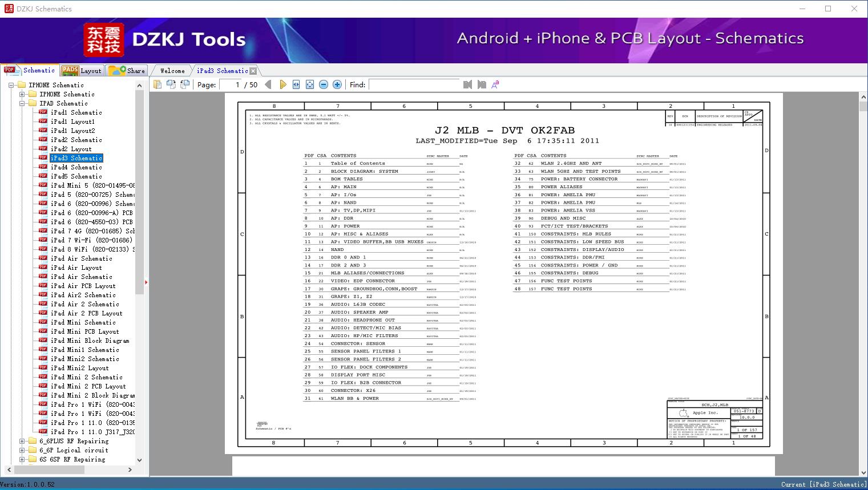Select iPad 7 4G (820-01685) entry
The image size is (868, 490).
92,231
